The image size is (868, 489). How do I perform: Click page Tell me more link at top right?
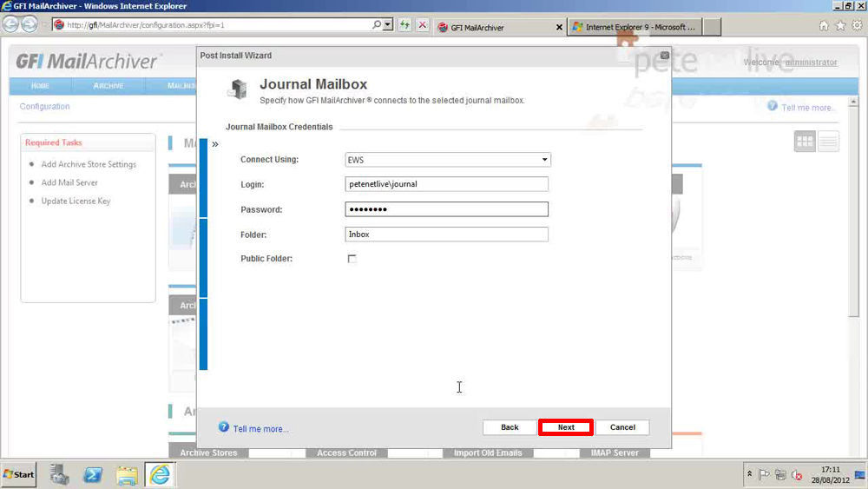click(x=807, y=108)
